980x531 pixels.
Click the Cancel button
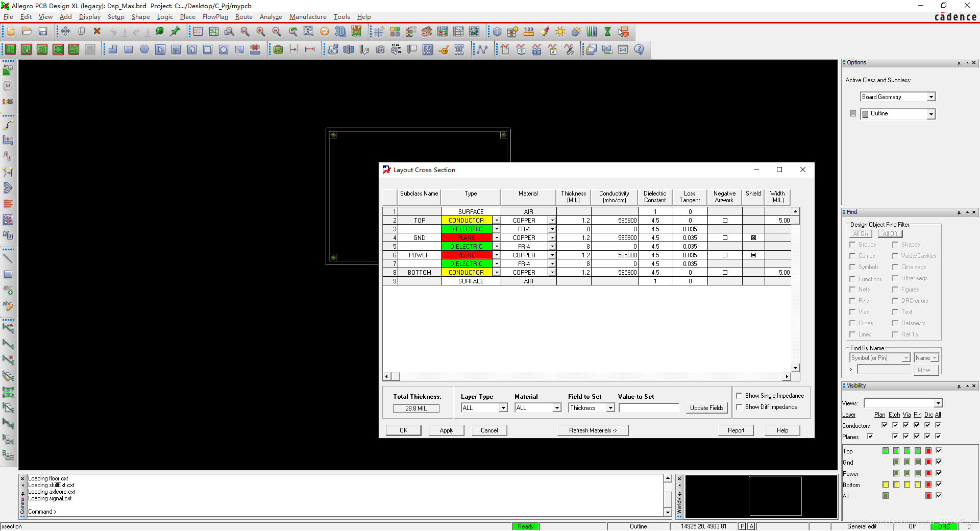click(489, 430)
